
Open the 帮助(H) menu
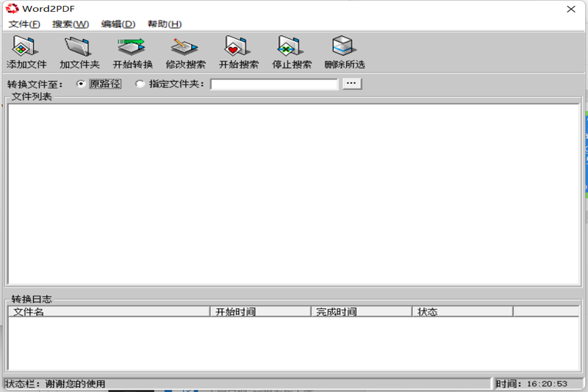(x=165, y=24)
